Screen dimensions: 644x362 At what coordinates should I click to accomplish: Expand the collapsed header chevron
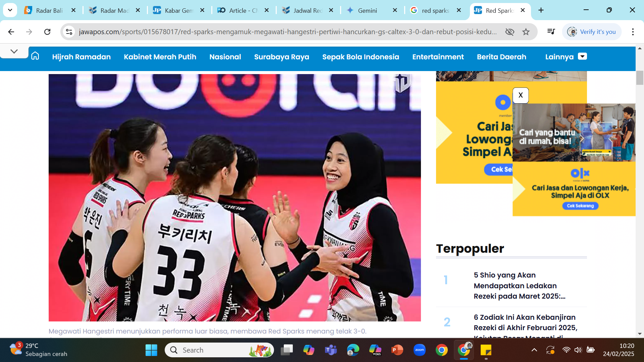click(x=14, y=51)
